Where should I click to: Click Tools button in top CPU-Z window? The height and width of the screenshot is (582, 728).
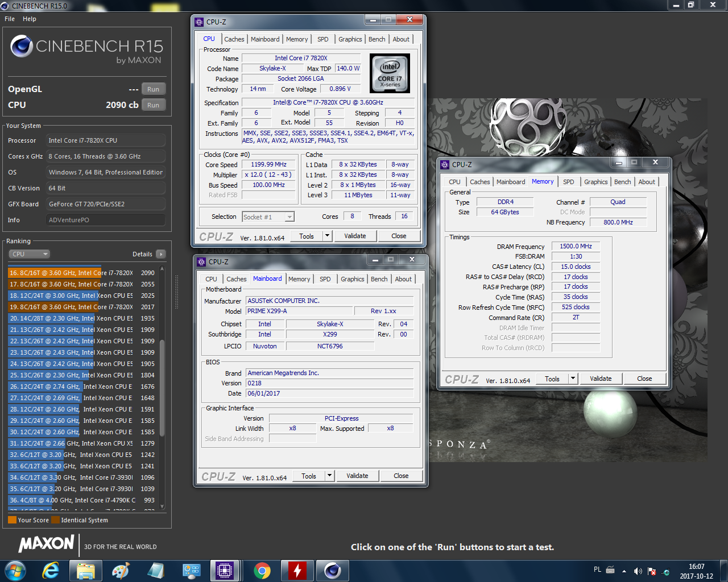(307, 236)
